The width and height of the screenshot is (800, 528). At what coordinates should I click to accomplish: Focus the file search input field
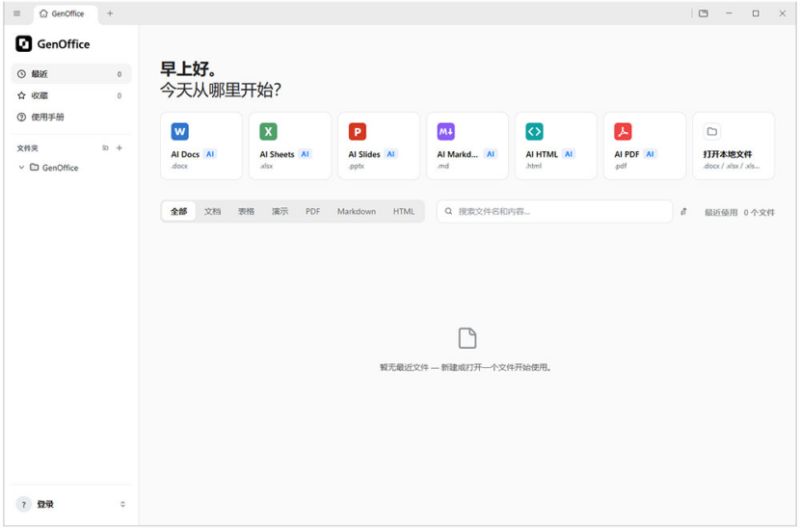point(555,211)
